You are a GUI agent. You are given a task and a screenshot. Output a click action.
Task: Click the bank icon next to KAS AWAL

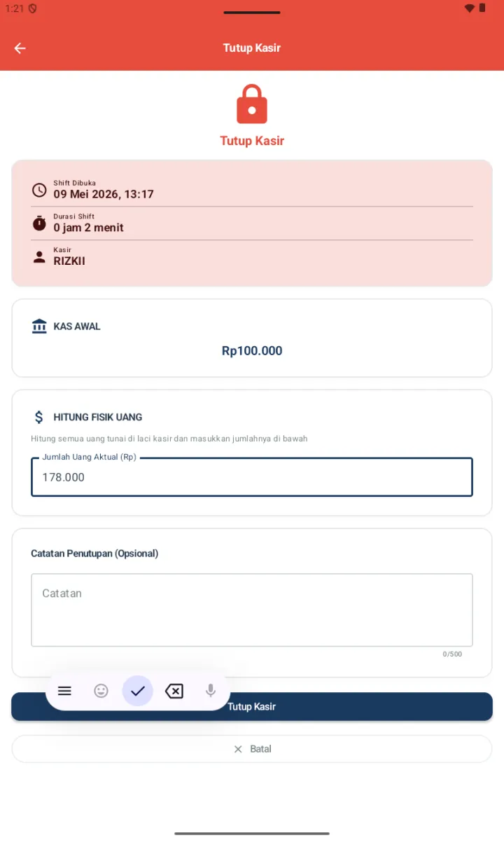click(x=39, y=327)
